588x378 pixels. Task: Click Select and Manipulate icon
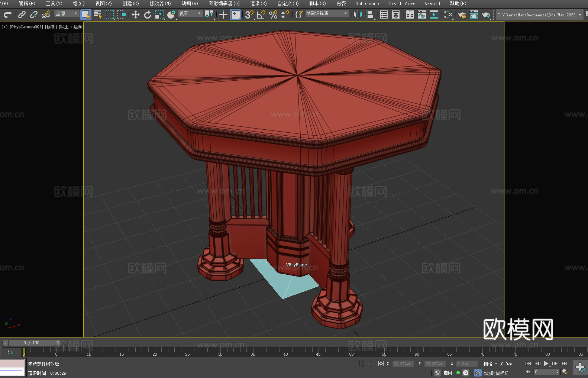point(223,15)
